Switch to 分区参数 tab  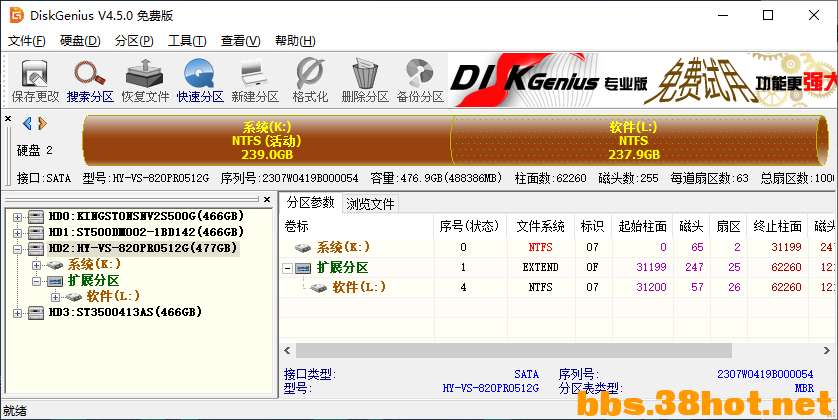click(311, 203)
